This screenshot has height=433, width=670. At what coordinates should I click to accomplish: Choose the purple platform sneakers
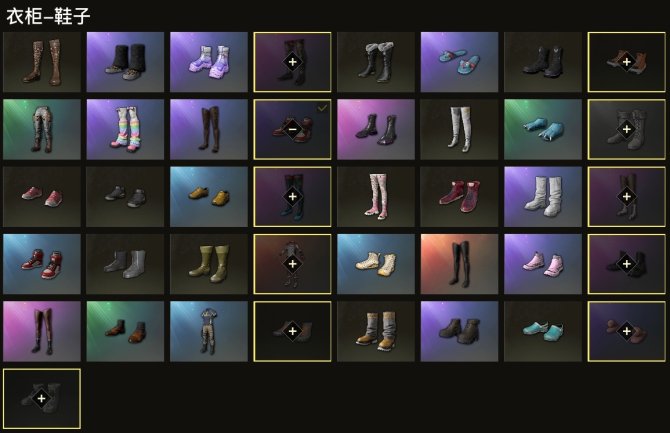(209, 62)
